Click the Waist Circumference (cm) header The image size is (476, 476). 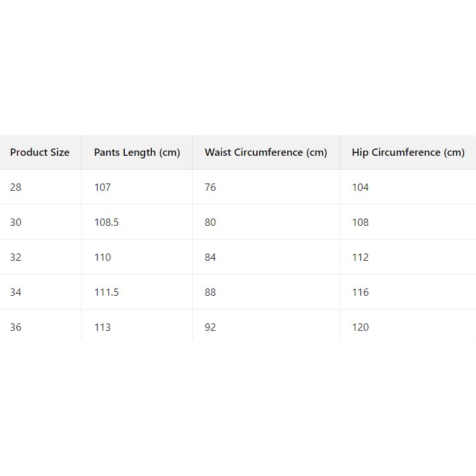[265, 153]
